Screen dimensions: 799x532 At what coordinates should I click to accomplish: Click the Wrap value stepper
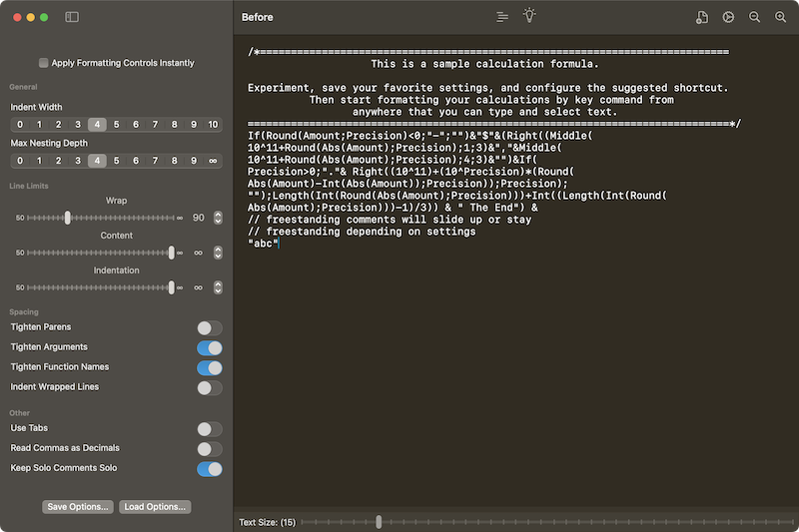pyautogui.click(x=218, y=218)
